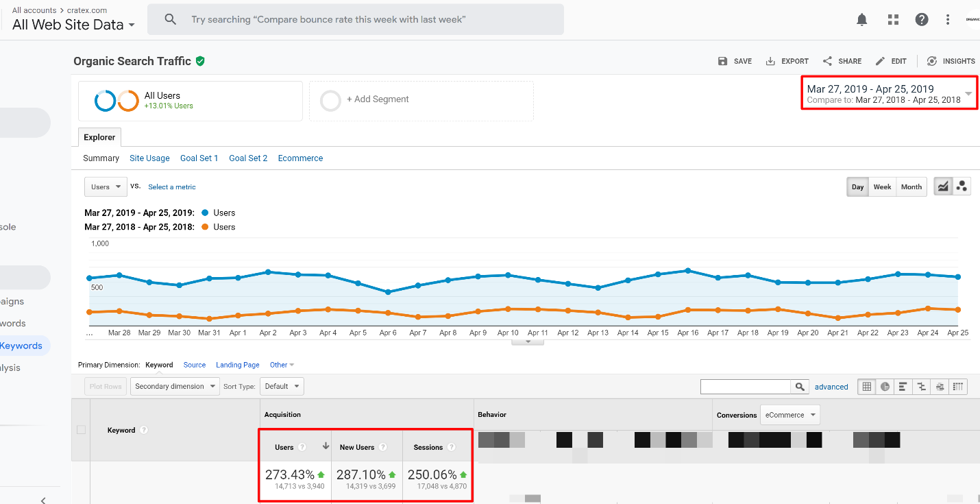Viewport: 980px width, 504px height.
Task: Click the sort arrow in Users column
Action: coord(326,446)
